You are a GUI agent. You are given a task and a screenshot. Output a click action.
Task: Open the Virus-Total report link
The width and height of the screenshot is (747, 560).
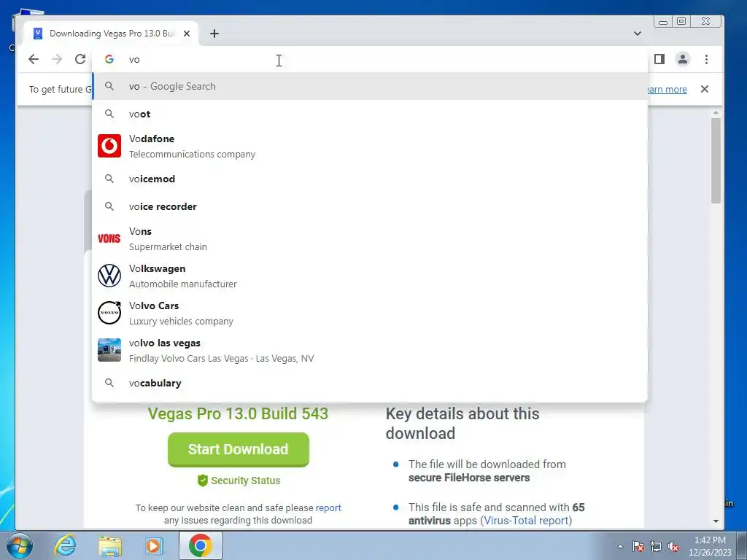pos(526,521)
